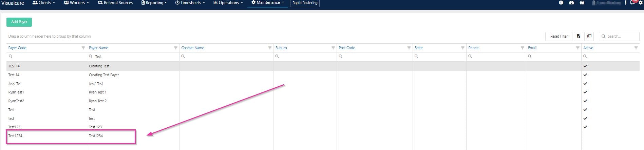The image size is (644, 150).
Task: Expand the Maintenance dropdown menu
Action: click(x=268, y=3)
